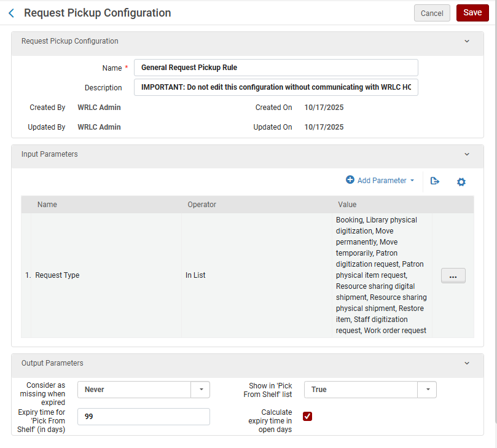Click the Name input field
This screenshot has width=497, height=448.
[276, 68]
